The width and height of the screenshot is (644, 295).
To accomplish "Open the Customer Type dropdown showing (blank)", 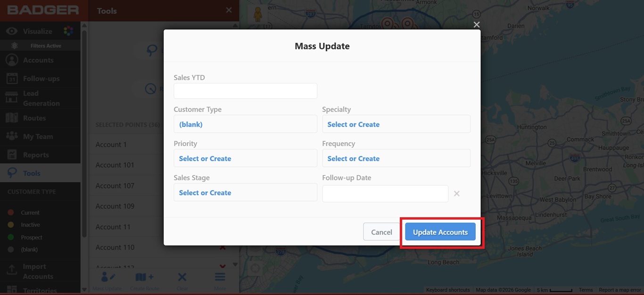I will click(x=245, y=124).
